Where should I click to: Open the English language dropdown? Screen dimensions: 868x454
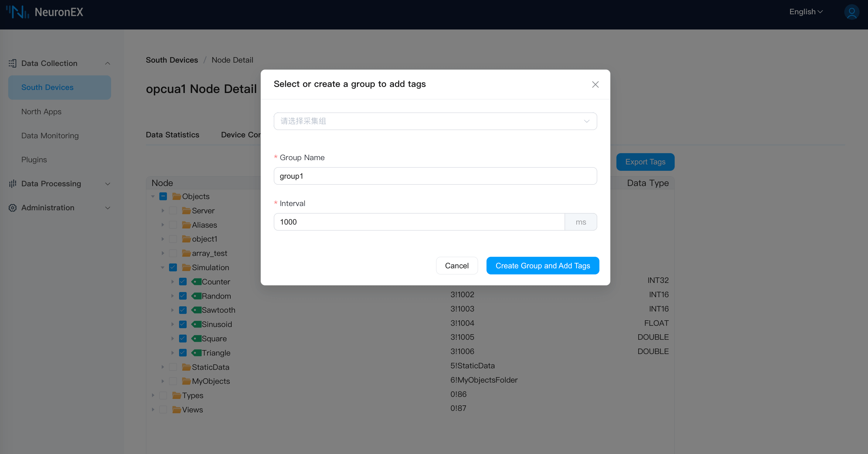[806, 12]
